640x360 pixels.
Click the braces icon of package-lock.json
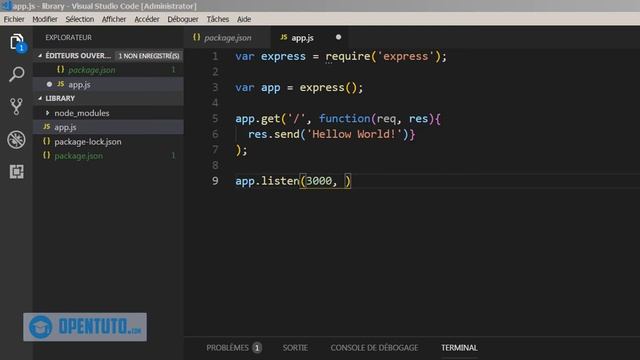point(47,141)
